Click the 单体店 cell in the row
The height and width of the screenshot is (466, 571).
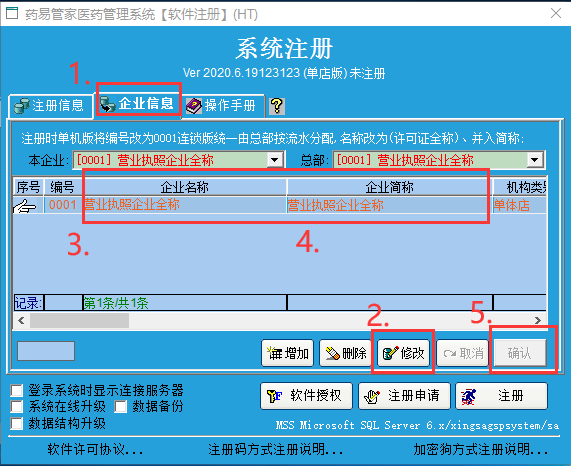click(520, 205)
